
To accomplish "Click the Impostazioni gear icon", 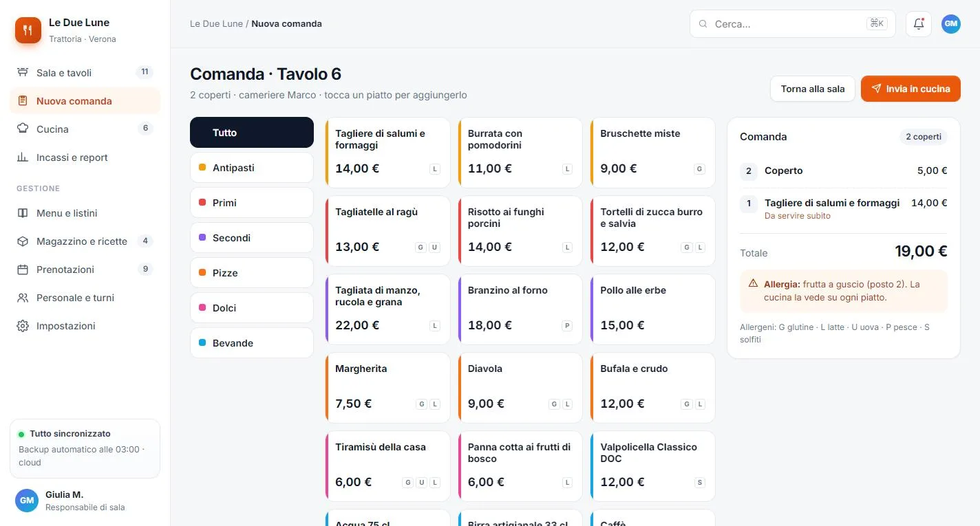I will click(x=23, y=326).
